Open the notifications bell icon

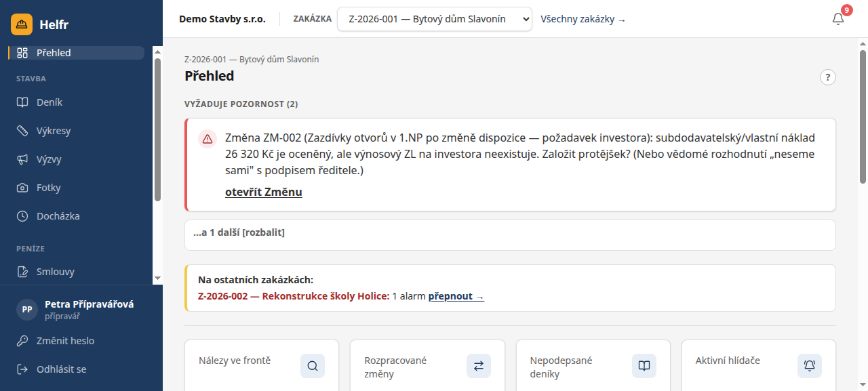(838, 19)
